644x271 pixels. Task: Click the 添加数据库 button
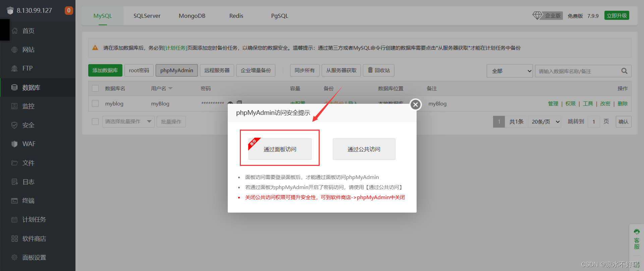[x=105, y=70]
